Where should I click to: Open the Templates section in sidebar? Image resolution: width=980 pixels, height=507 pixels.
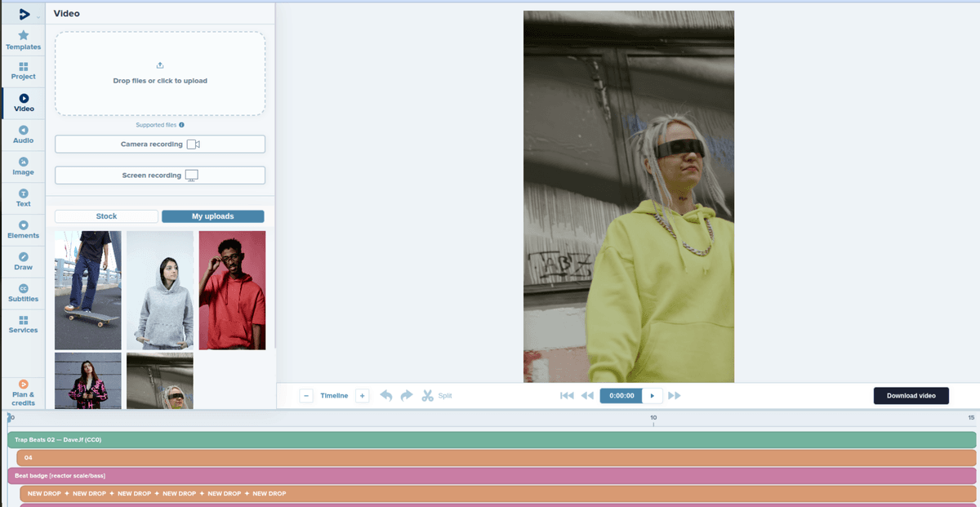coord(23,40)
